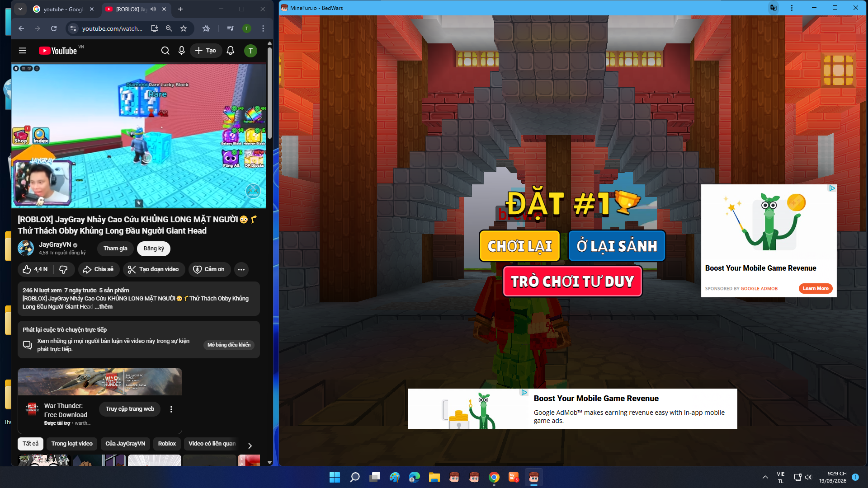868x488 pixels.
Task: Mute the ROBLOX tab audio icon
Action: pos(153,9)
